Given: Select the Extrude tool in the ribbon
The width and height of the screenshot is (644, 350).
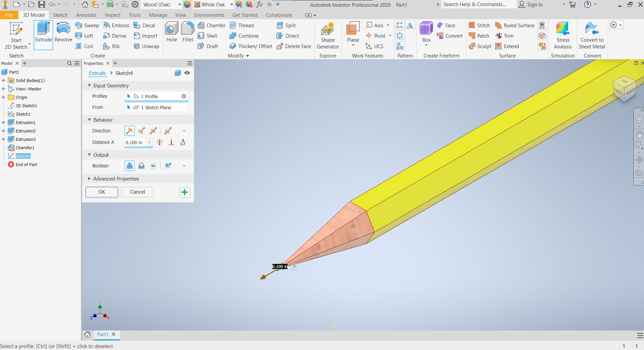Looking at the screenshot, I should 44,35.
